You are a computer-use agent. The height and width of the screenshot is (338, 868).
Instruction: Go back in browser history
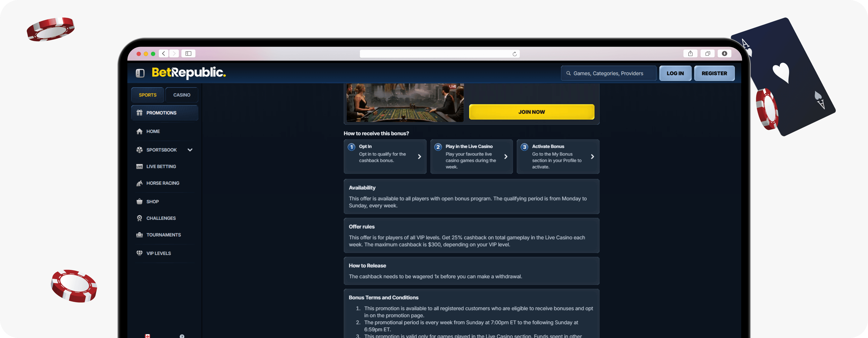[x=164, y=53]
